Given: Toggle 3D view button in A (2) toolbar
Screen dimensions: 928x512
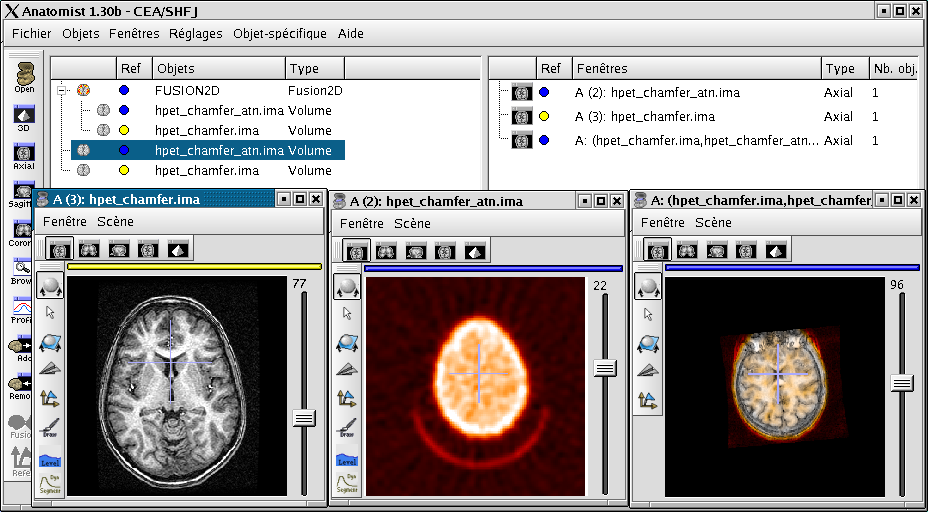Looking at the screenshot, I should pyautogui.click(x=476, y=250).
